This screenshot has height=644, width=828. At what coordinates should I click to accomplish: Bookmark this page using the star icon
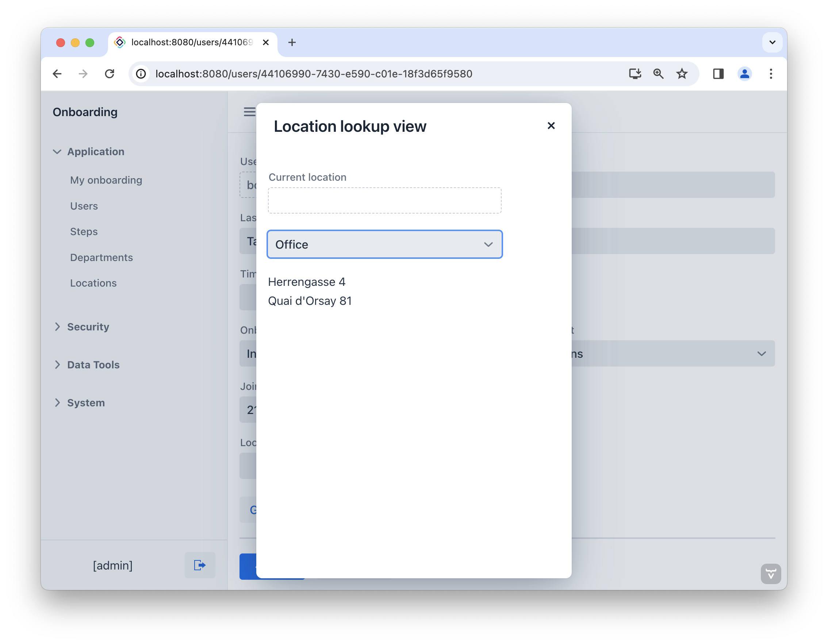click(x=682, y=73)
